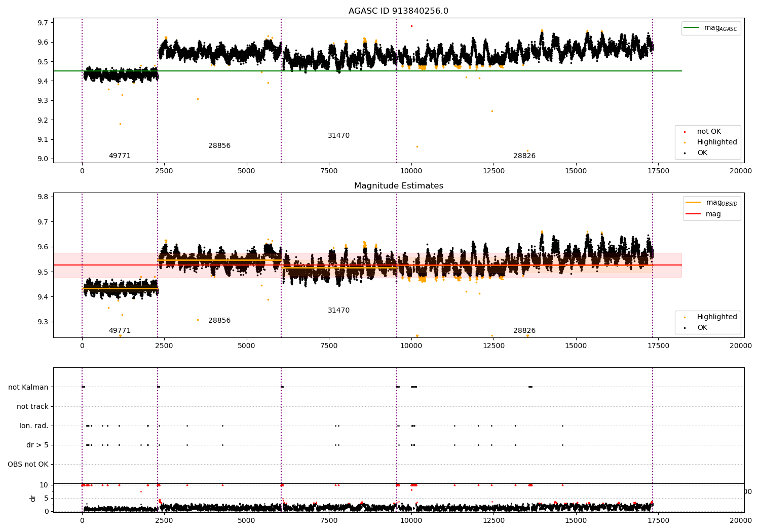Select the 'not OK' legend entry
Image resolution: width=760 pixels, height=532 pixels.
coord(709,132)
